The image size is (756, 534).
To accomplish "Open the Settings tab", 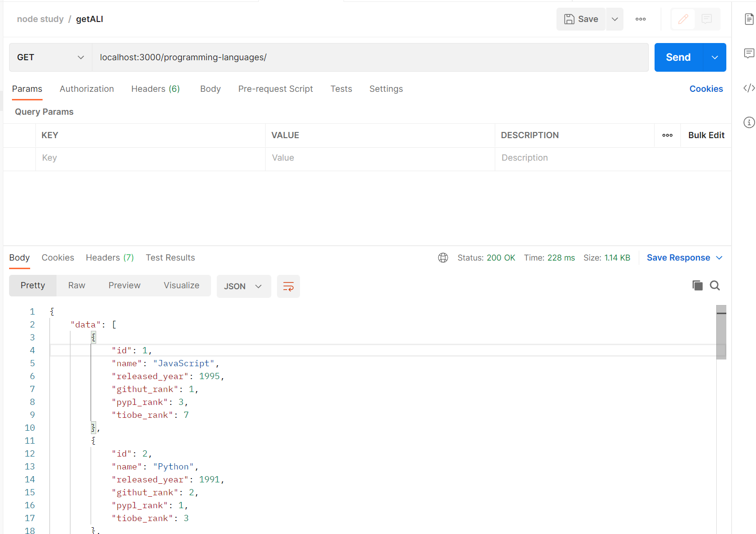I will point(386,89).
